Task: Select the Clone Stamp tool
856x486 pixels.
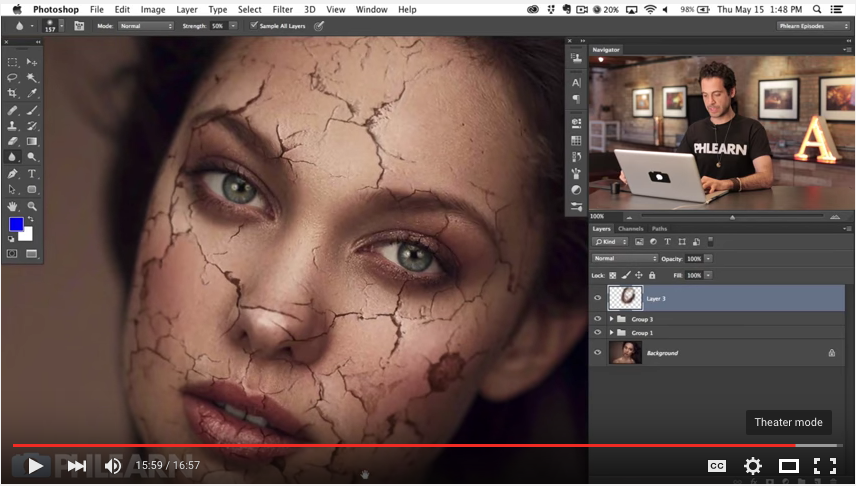Action: (x=12, y=126)
